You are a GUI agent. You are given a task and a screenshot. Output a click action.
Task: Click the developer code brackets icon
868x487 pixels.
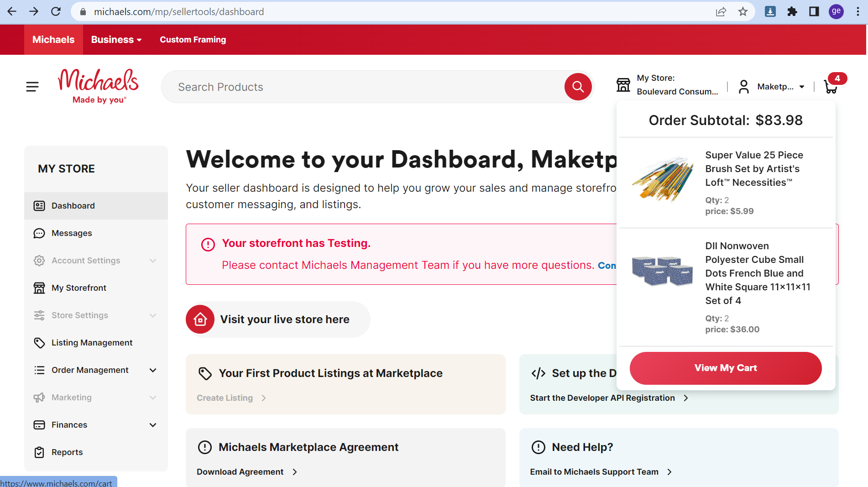[x=539, y=373]
